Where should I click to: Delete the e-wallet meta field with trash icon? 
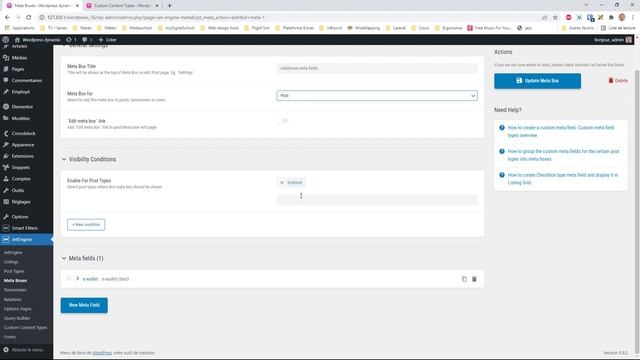coord(474,279)
